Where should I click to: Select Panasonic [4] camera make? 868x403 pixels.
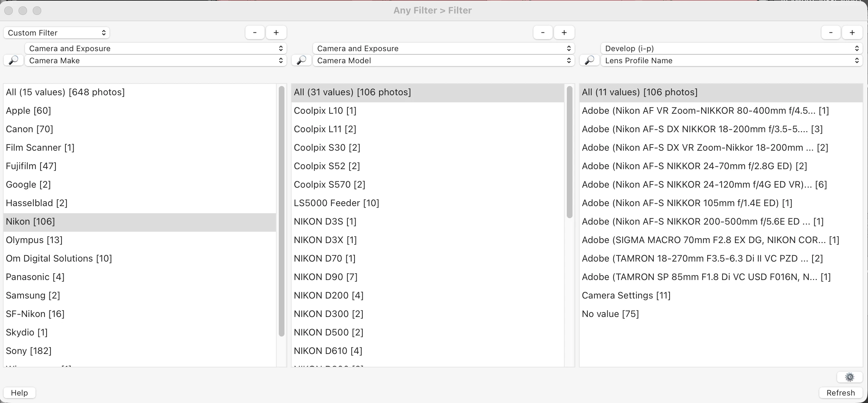tap(140, 277)
